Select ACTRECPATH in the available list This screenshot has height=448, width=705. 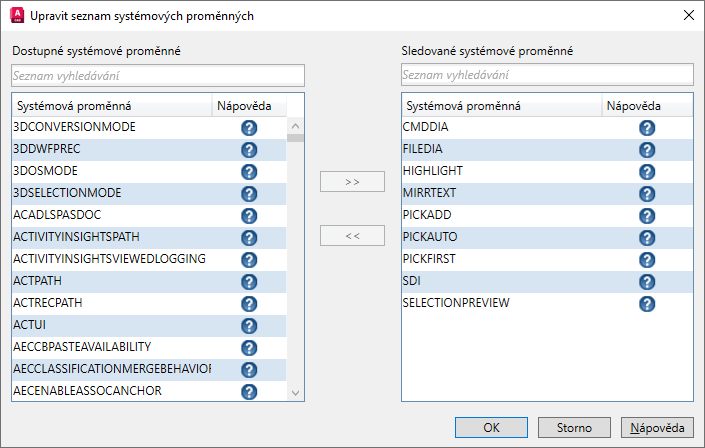110,303
